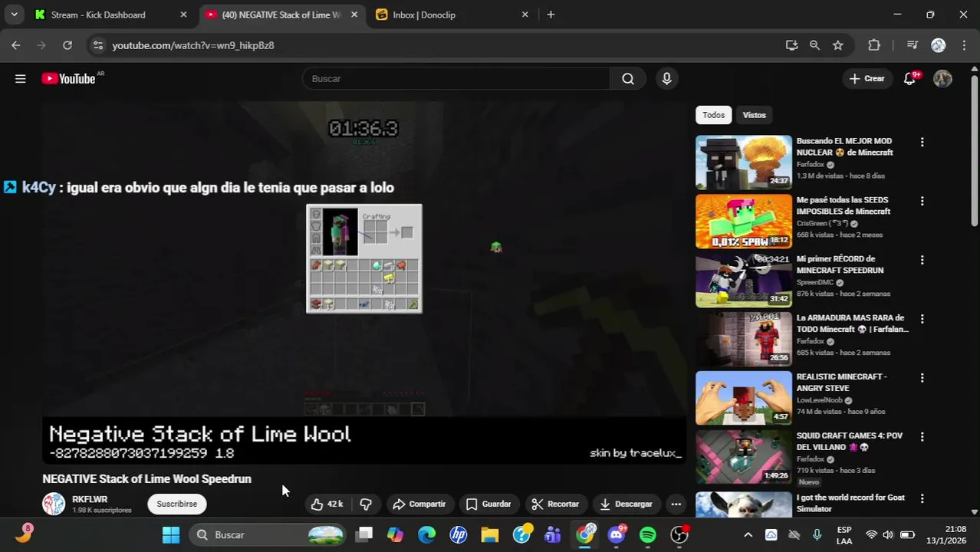Close the Inbox Donoclip tab
The image size is (980, 552).
pyautogui.click(x=525, y=15)
